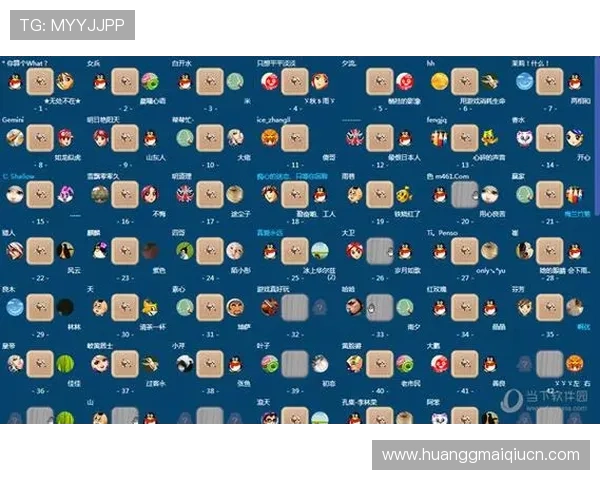Select the colored pencils avatar at table 21
This screenshot has height=480, width=600.
click(574, 194)
